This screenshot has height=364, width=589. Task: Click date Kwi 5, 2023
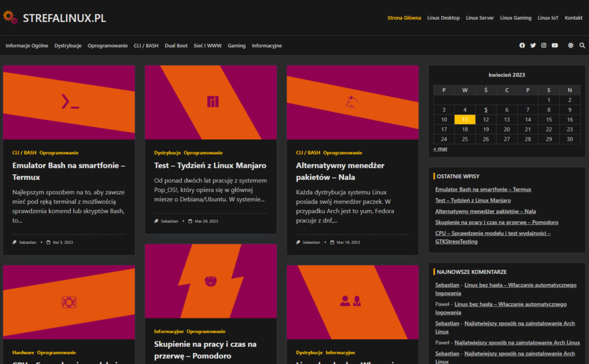[63, 242]
